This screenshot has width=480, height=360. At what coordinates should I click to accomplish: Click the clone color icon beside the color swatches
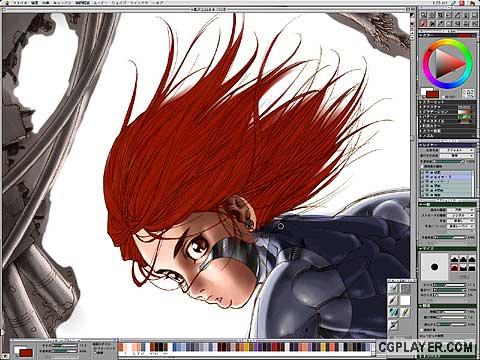point(468,93)
